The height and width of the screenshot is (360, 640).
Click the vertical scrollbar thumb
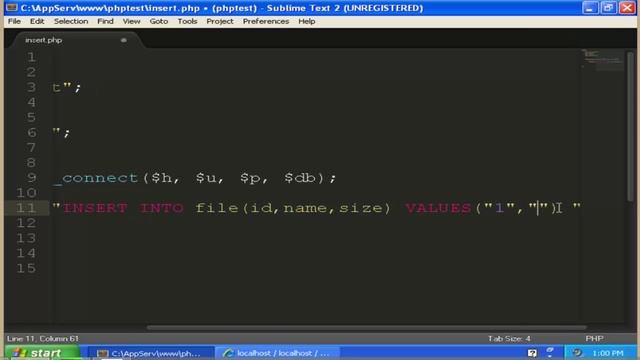631,127
